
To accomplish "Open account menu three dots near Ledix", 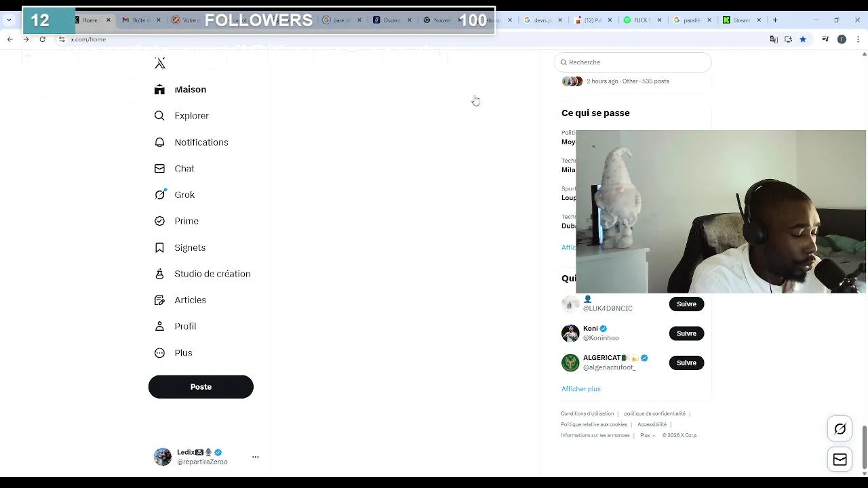I will [x=256, y=457].
